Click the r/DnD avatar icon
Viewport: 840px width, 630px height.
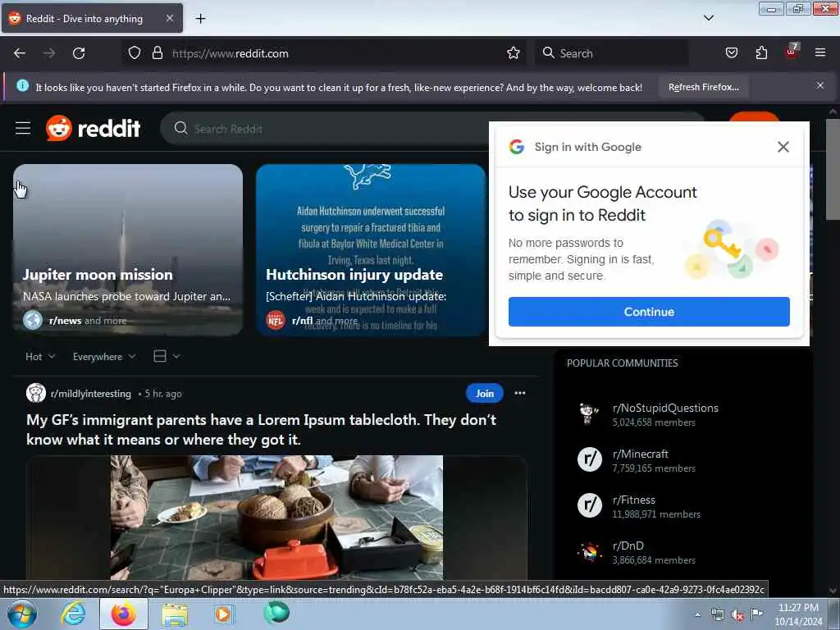pyautogui.click(x=589, y=551)
